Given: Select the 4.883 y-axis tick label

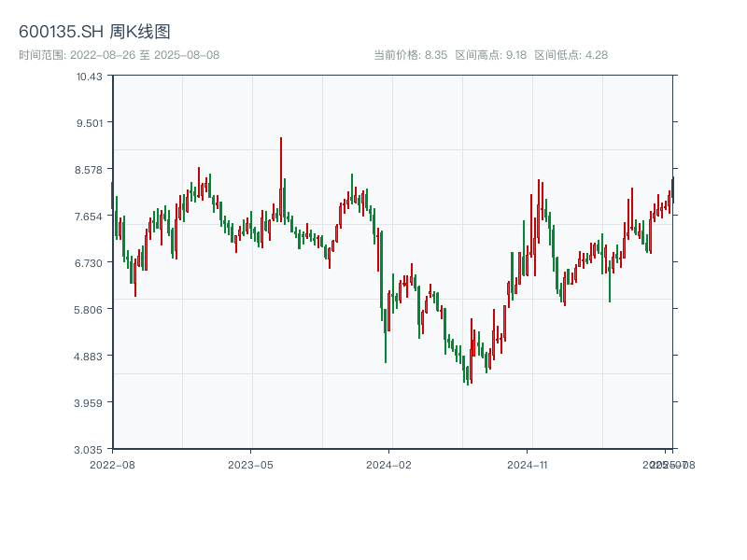Looking at the screenshot, I should pyautogui.click(x=90, y=356).
